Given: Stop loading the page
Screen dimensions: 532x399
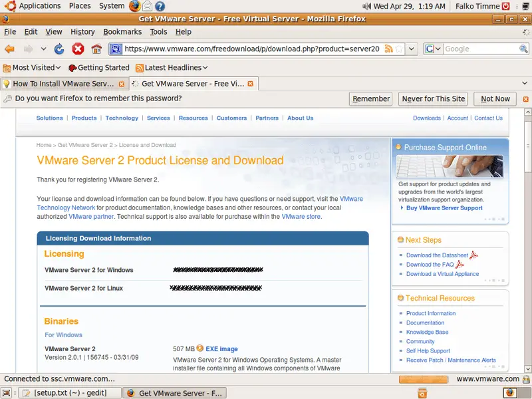Looking at the screenshot, I should [x=78, y=49].
